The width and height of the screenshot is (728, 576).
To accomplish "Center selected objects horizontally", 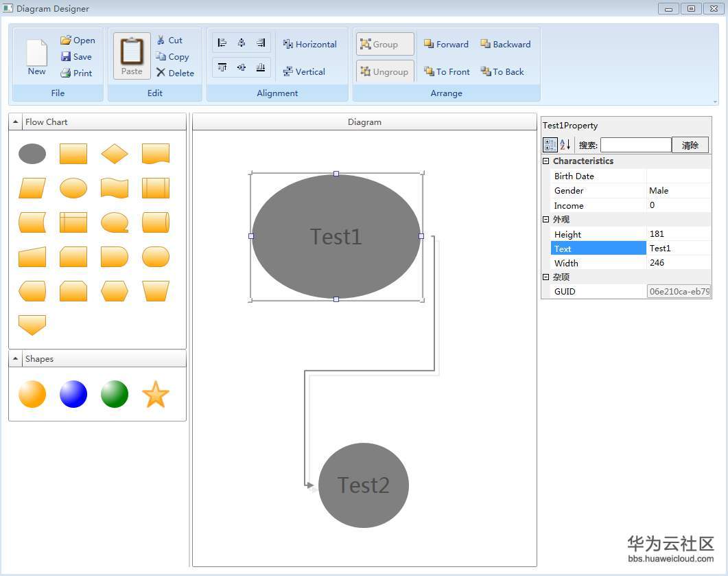I will click(242, 43).
